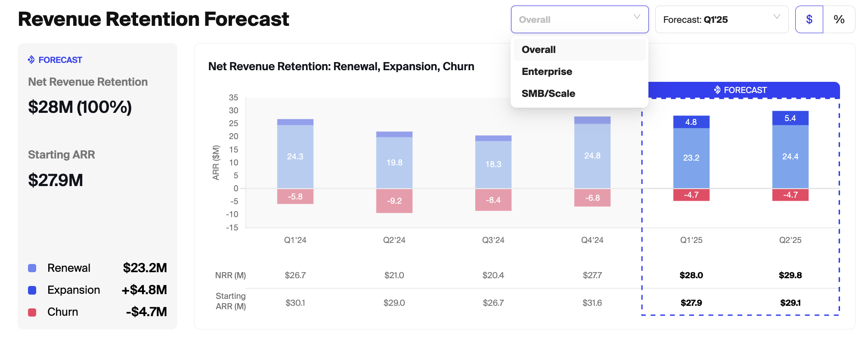Switch values to dollar display
This screenshot has height=348, width=868.
pyautogui.click(x=809, y=19)
